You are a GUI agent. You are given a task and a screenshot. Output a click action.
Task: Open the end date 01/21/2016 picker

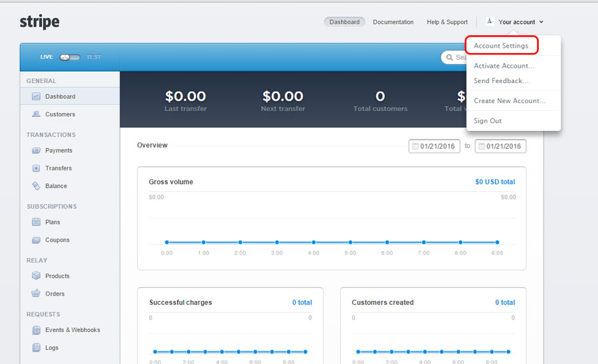click(x=500, y=146)
